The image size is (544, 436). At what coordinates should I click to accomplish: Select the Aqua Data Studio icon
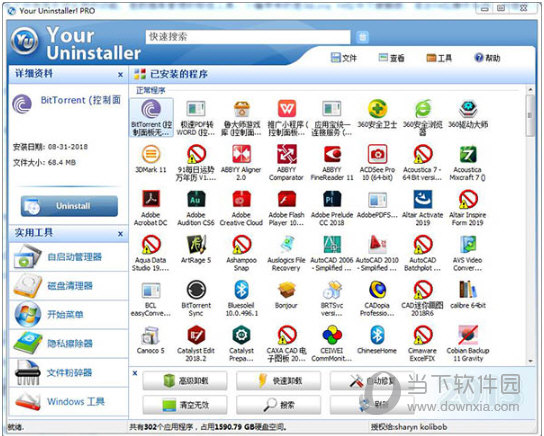click(x=151, y=245)
